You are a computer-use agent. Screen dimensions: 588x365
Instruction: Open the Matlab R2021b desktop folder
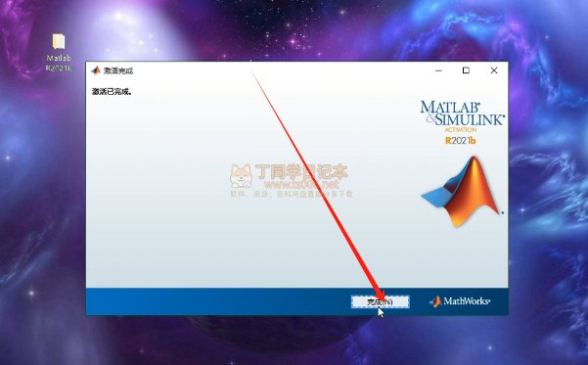[59, 52]
